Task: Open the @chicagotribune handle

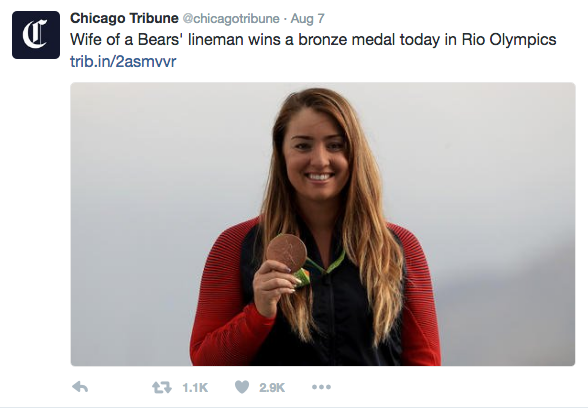Action: [x=231, y=18]
